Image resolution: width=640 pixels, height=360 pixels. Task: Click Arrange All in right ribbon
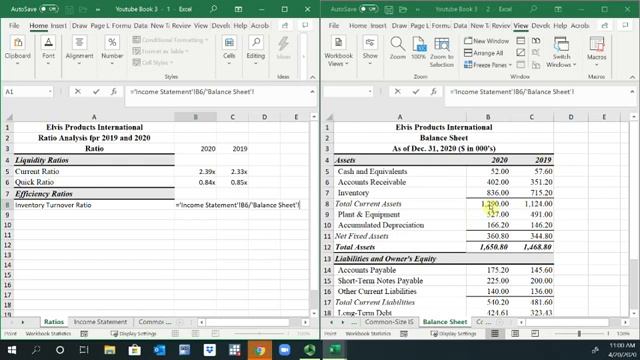(x=483, y=53)
